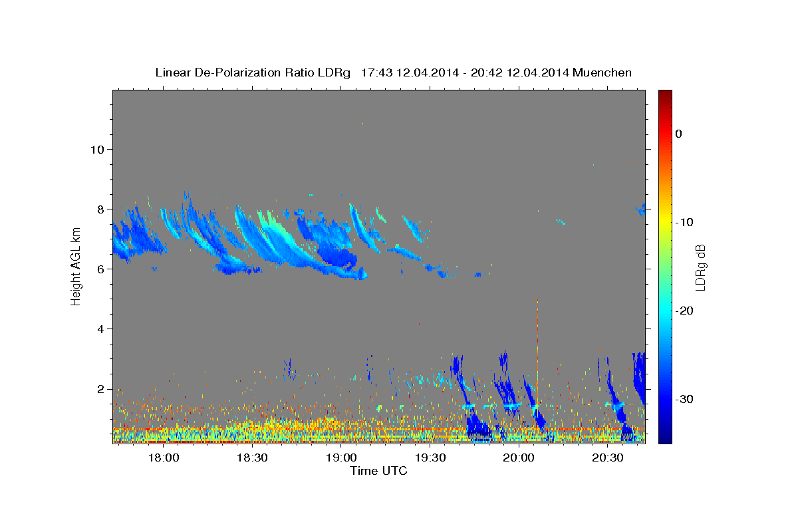798x532 pixels.
Task: Click the height tick label 8
Action: coord(100,209)
